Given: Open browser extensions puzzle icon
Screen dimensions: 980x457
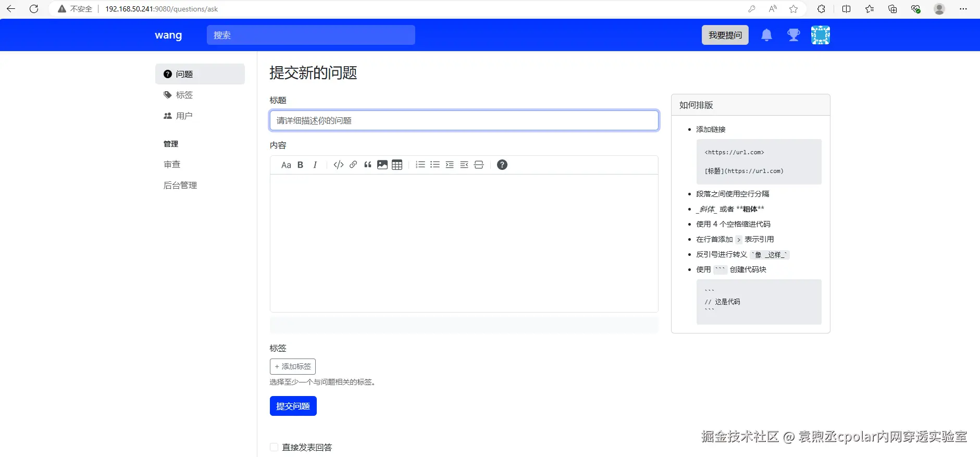Looking at the screenshot, I should coord(821,9).
